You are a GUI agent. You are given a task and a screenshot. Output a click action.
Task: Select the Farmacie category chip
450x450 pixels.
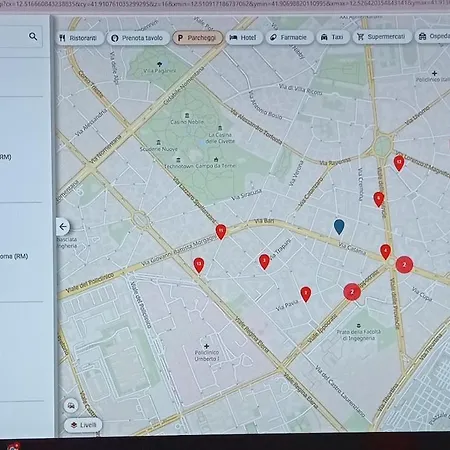289,37
